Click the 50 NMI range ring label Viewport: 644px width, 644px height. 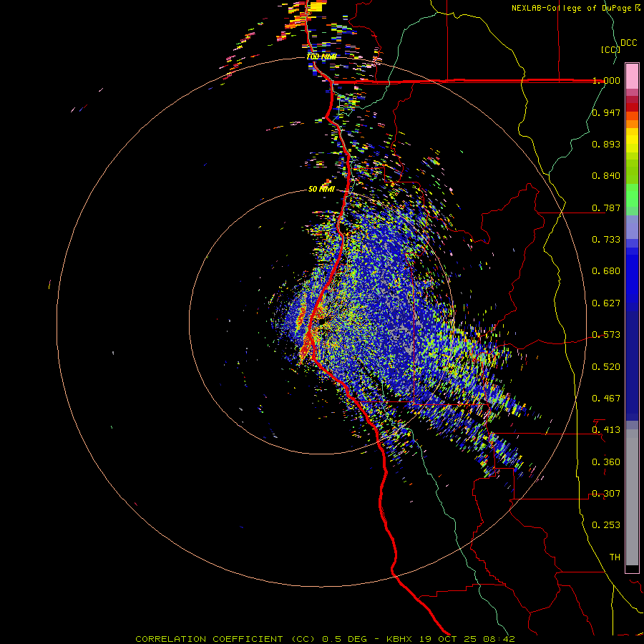[x=321, y=190]
